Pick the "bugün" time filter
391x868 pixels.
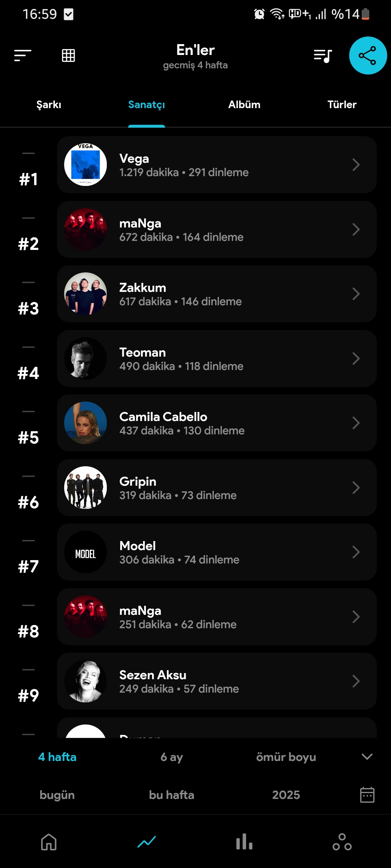coord(57,795)
